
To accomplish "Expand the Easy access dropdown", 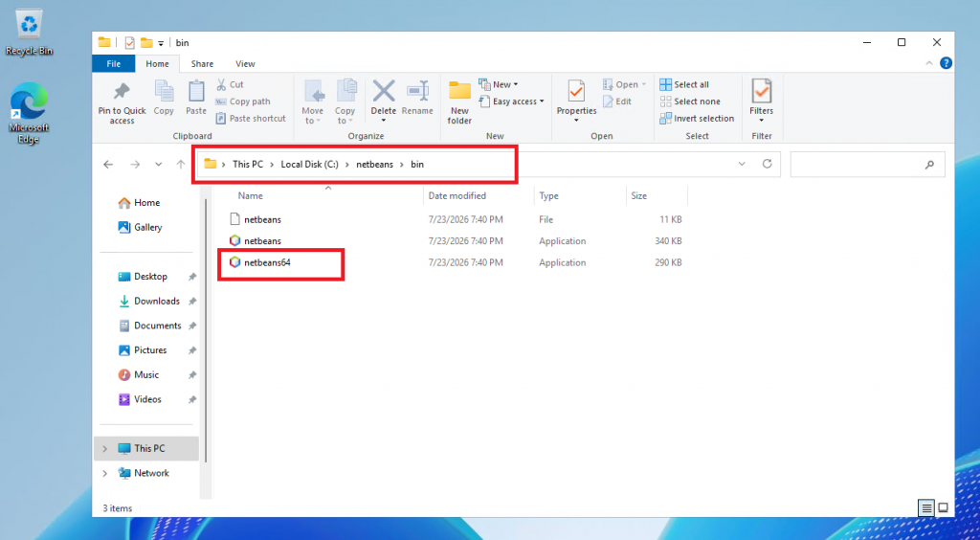I will pyautogui.click(x=511, y=101).
